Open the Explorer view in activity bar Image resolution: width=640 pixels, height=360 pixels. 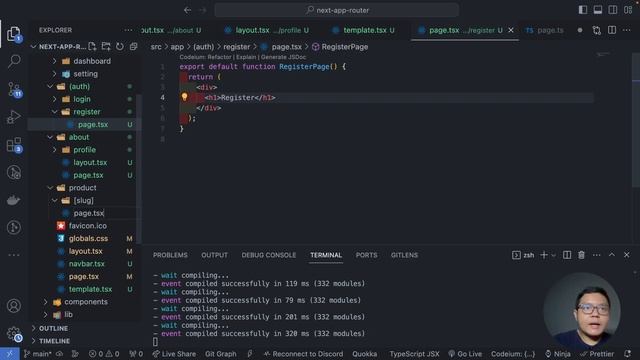pos(13,34)
